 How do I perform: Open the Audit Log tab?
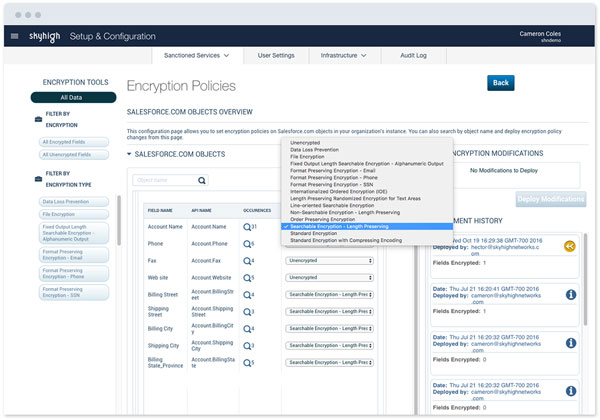click(x=413, y=55)
